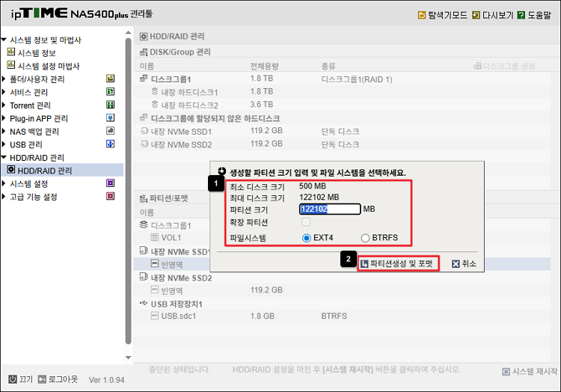Click icon beside Torrent 관리
Screen dimensions: 561x392
click(x=110, y=105)
